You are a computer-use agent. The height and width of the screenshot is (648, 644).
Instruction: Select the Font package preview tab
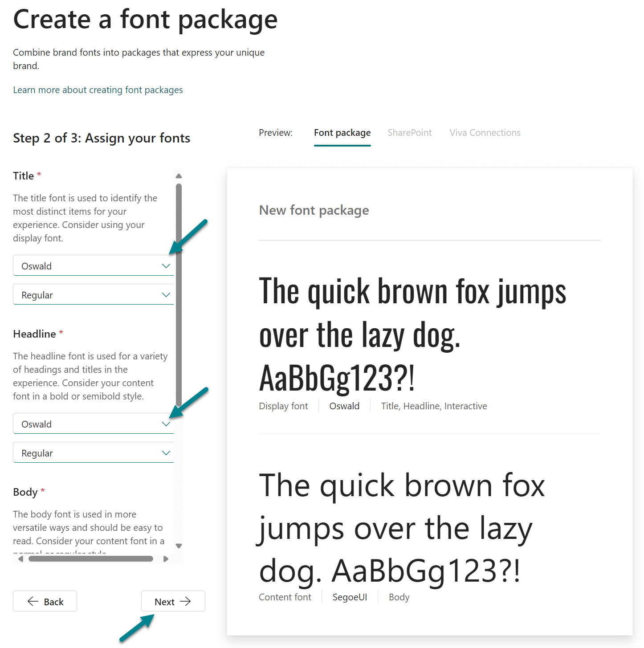(x=342, y=133)
